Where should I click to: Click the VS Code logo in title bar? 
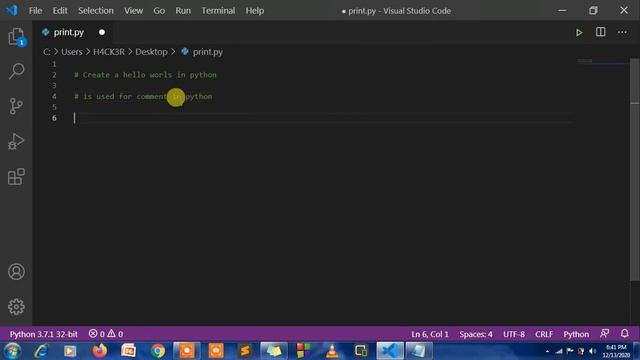tap(11, 10)
